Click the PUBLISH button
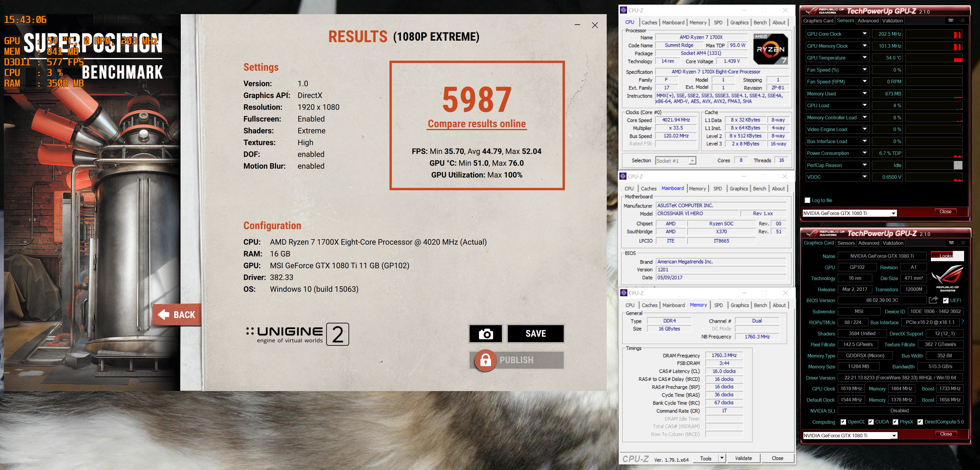Viewport: 980px width, 470px height. point(516,360)
